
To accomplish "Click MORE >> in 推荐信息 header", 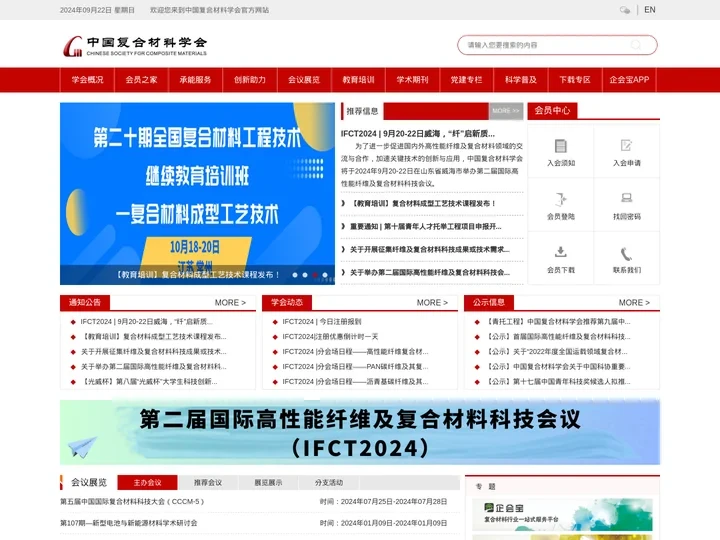I will pos(506,111).
